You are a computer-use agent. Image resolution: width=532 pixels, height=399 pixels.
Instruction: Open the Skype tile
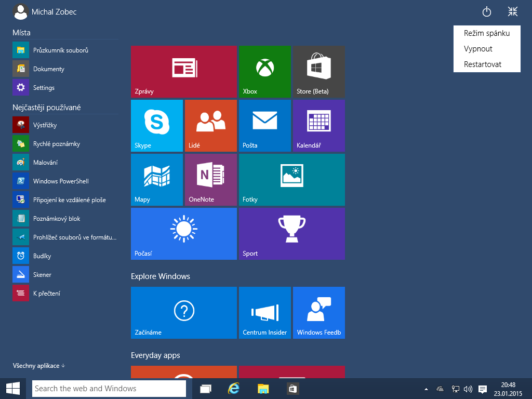point(156,125)
